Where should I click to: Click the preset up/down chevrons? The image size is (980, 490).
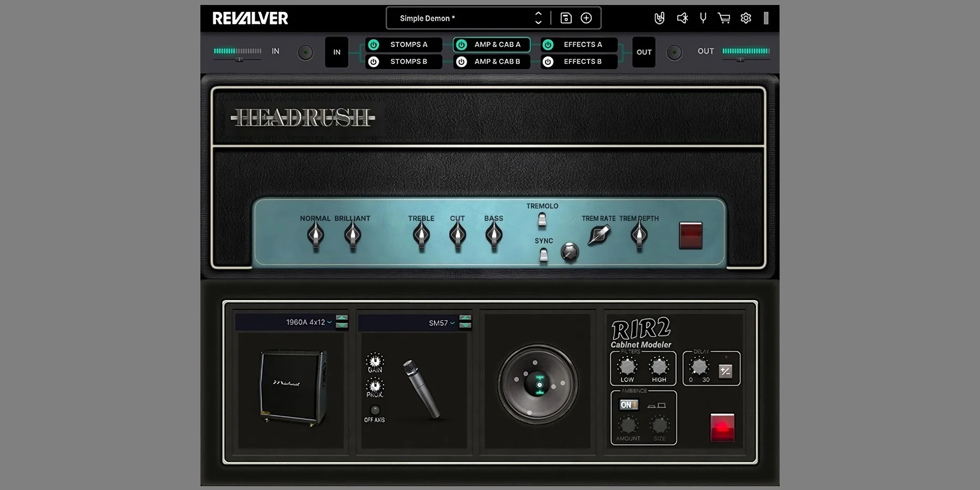[x=538, y=18]
